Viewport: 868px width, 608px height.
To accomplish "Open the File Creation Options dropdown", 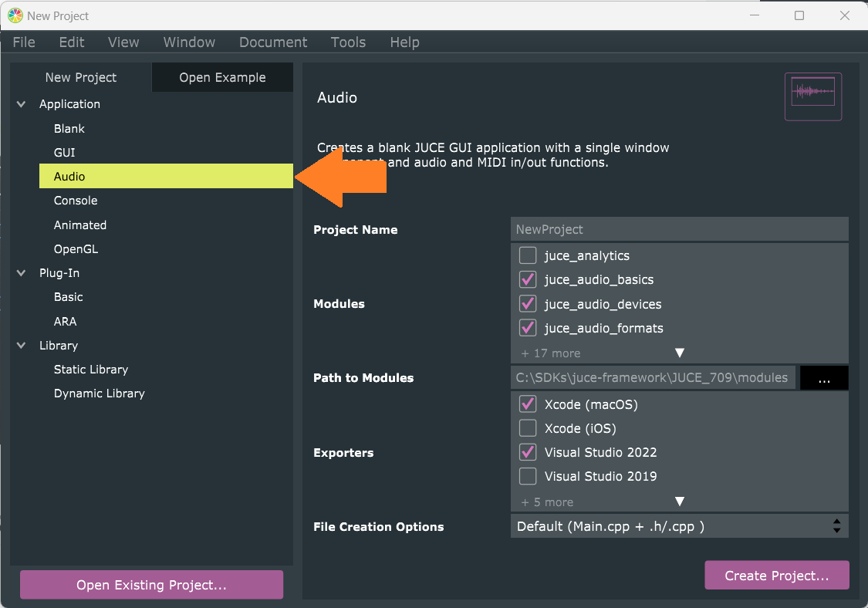I will click(x=679, y=526).
